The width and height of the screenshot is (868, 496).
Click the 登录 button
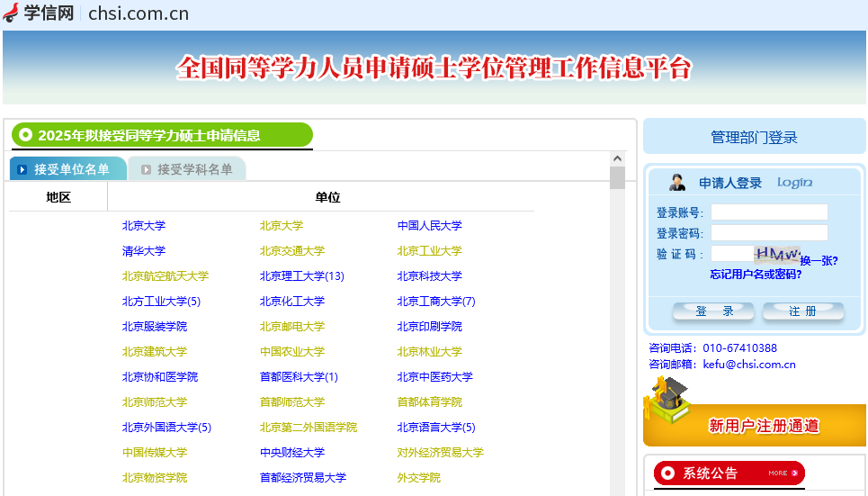pyautogui.click(x=713, y=311)
